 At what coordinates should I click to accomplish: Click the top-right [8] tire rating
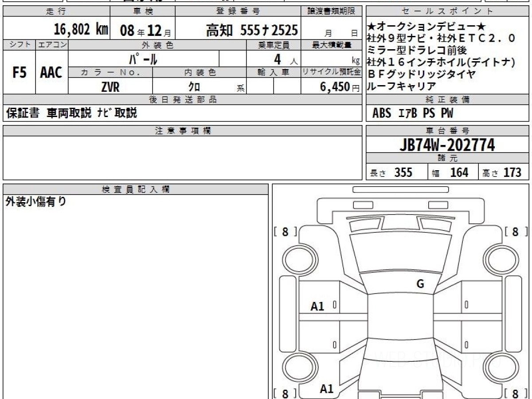click(515, 231)
